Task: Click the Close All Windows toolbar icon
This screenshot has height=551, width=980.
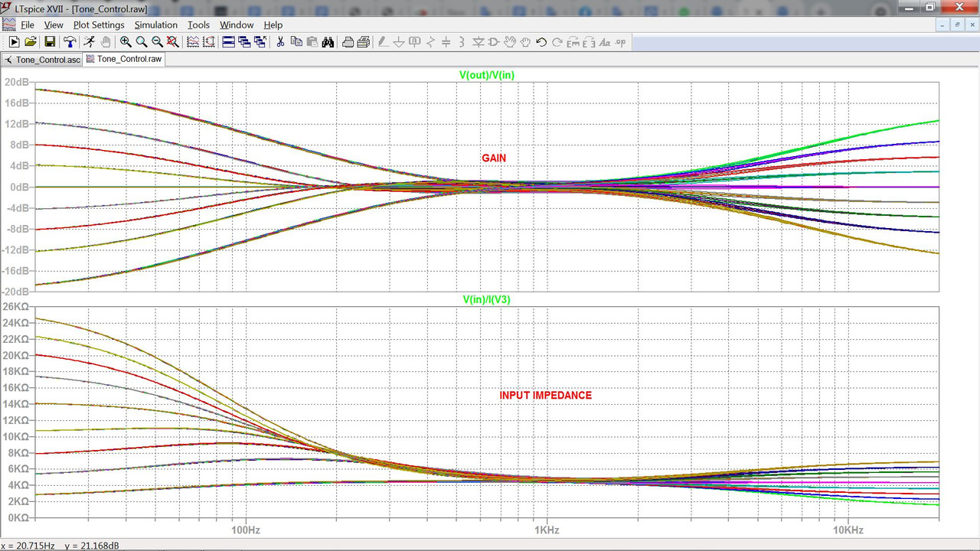Action: 260,42
